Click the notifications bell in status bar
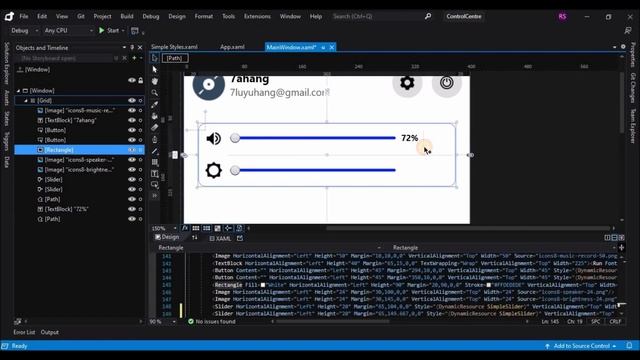This screenshot has width=640, height=360. click(x=629, y=345)
